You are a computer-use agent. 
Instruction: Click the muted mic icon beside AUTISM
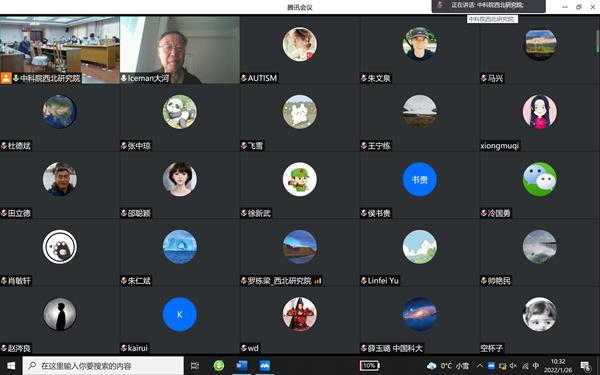(244, 78)
